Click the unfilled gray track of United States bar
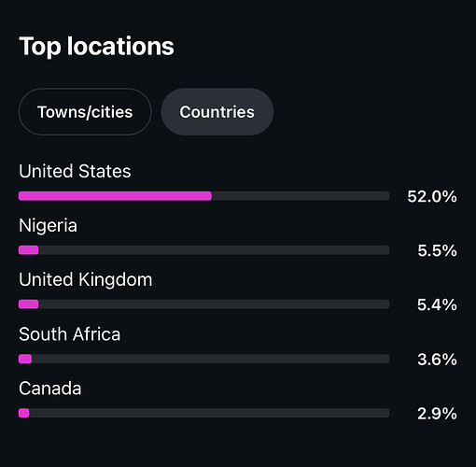The image size is (476, 467). tap(301, 196)
